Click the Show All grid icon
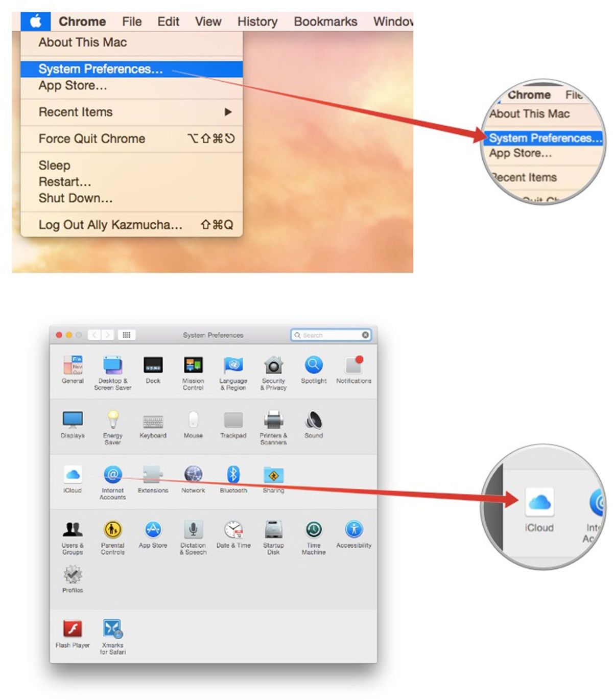Viewport: 613px width, 700px height. point(127,335)
